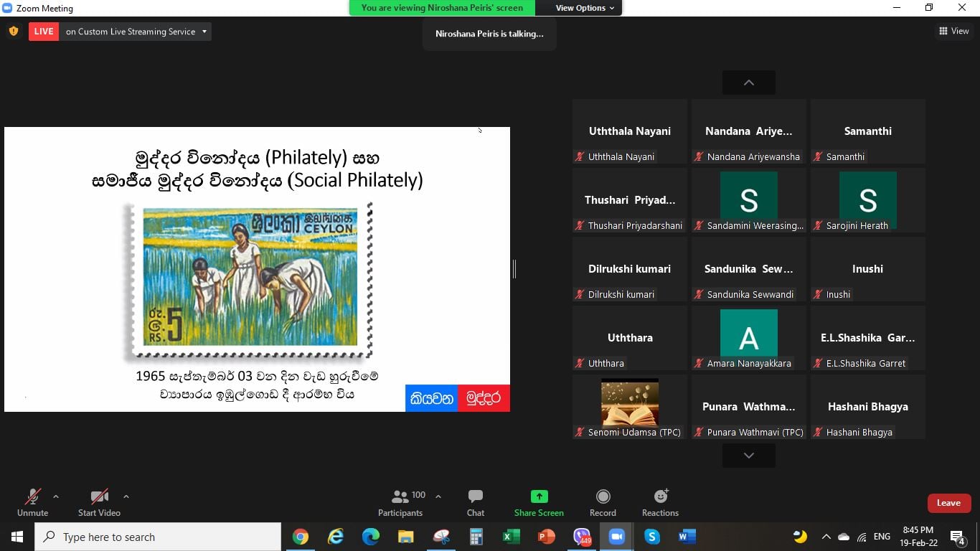Select the Hashani Bhagya participant tile

868,407
